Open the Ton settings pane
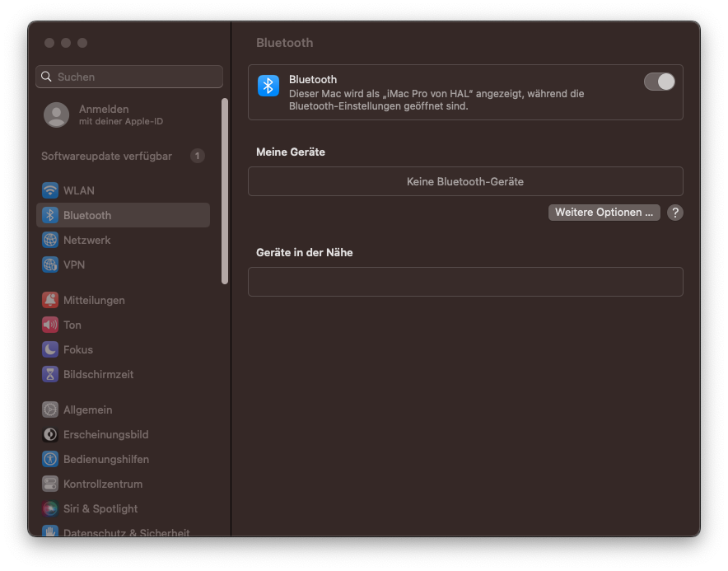 coord(123,325)
